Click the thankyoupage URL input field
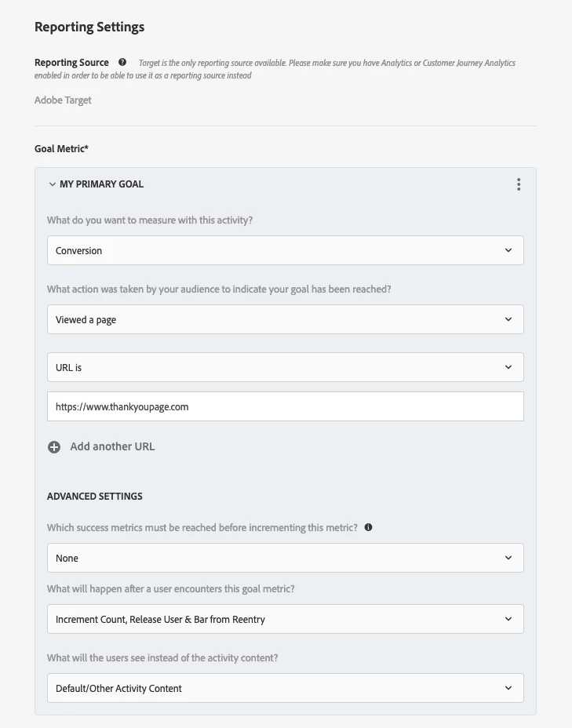The image size is (572, 728). (x=285, y=407)
